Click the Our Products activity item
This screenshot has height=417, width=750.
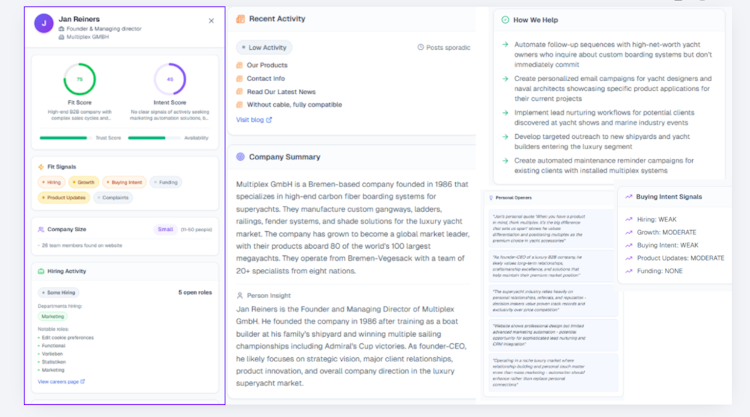coord(266,65)
